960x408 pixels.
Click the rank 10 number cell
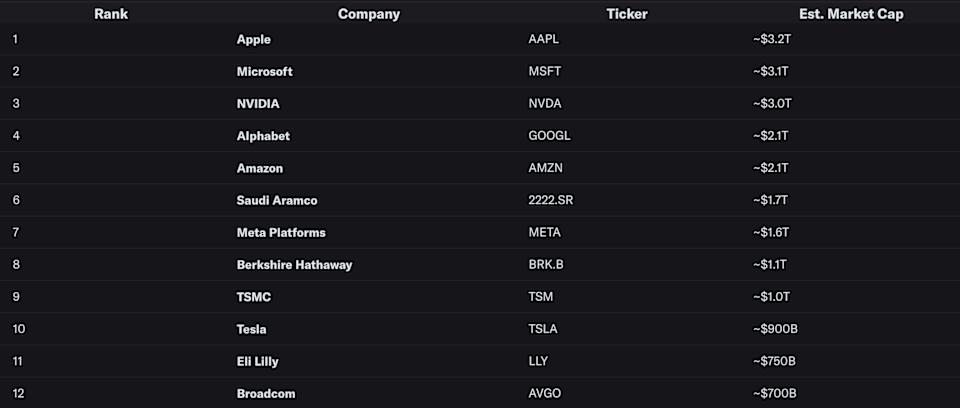(19, 329)
